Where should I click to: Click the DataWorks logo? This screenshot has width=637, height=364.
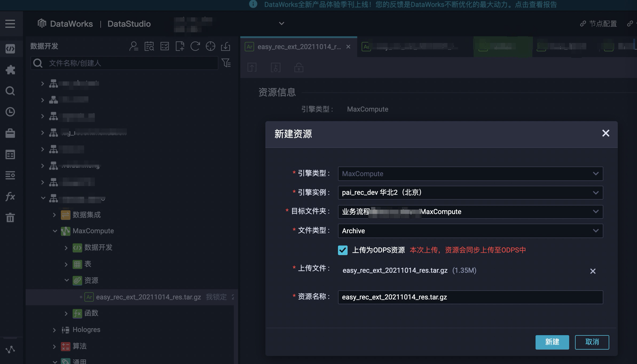click(x=65, y=24)
